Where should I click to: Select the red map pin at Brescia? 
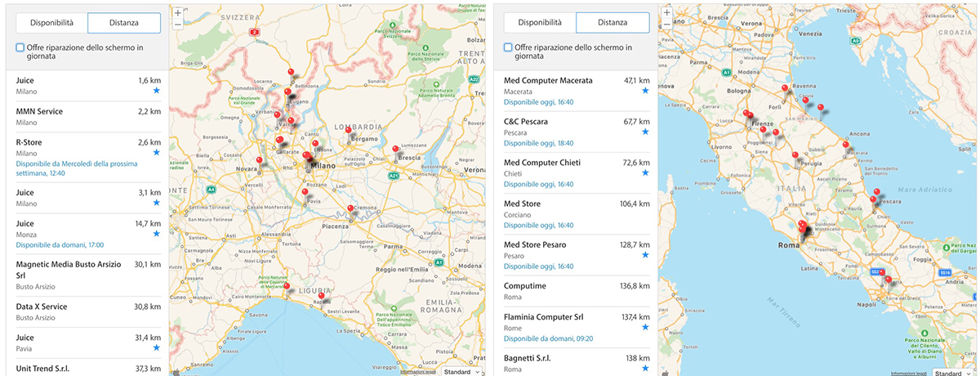(x=395, y=150)
